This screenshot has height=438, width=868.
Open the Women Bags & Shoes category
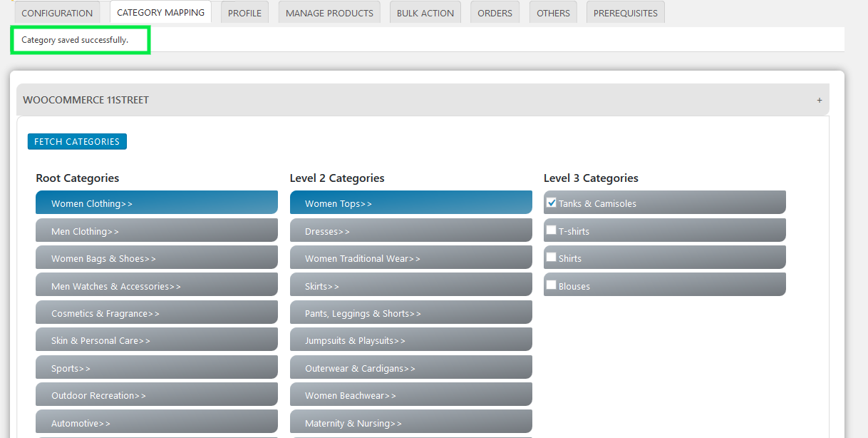click(157, 258)
